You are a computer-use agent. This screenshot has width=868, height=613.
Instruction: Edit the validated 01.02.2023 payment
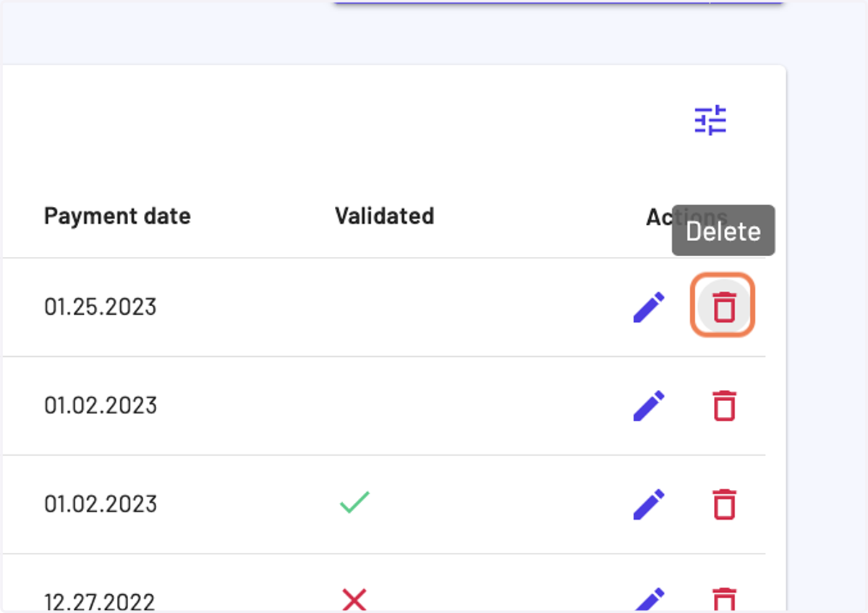649,504
